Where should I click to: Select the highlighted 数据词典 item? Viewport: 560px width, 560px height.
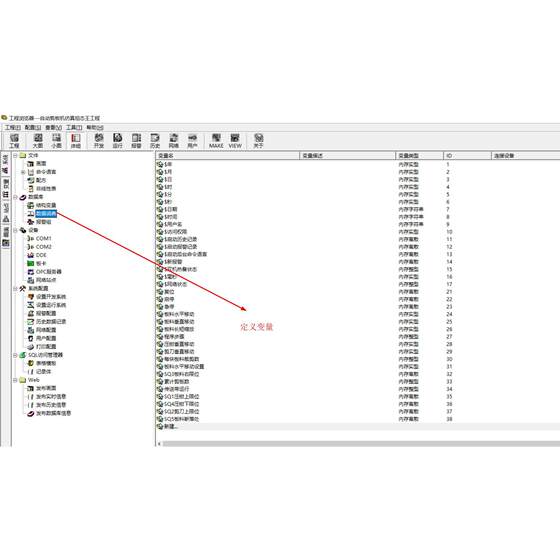tap(46, 214)
